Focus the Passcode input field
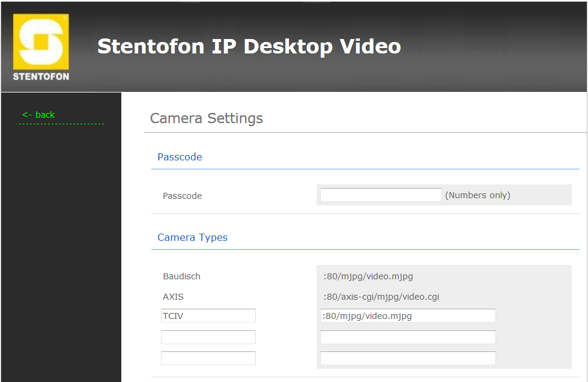 click(380, 195)
